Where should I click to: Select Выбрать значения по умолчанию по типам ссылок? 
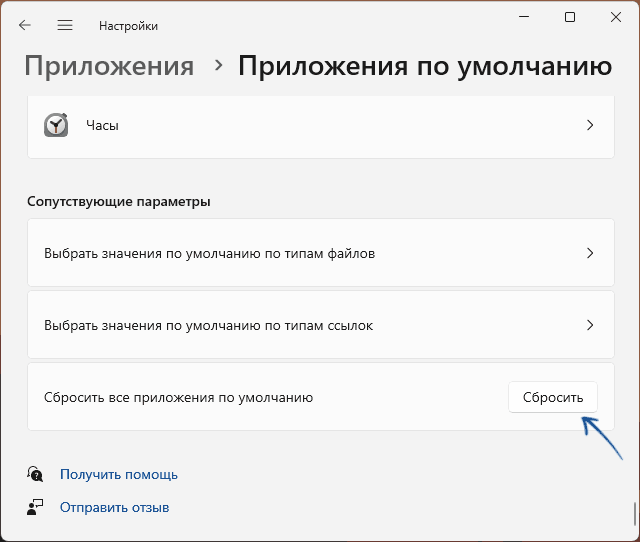321,325
